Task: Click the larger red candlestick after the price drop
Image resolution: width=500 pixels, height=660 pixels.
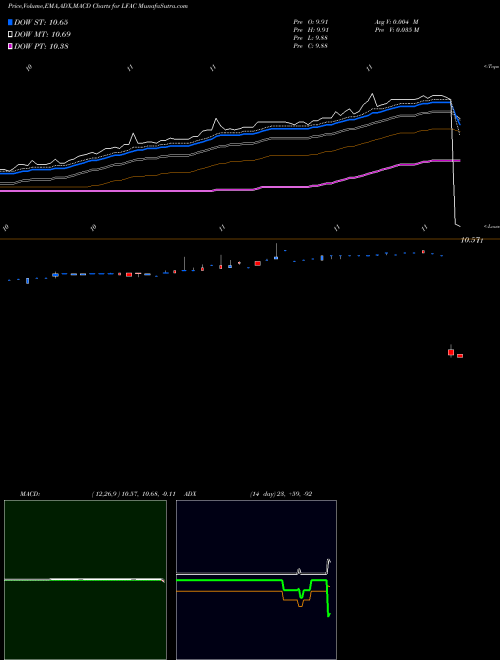Action: (451, 351)
